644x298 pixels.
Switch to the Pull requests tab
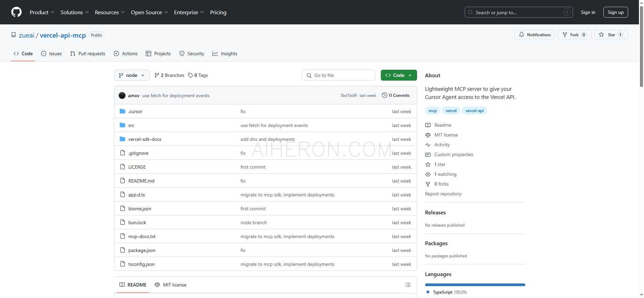click(x=88, y=54)
